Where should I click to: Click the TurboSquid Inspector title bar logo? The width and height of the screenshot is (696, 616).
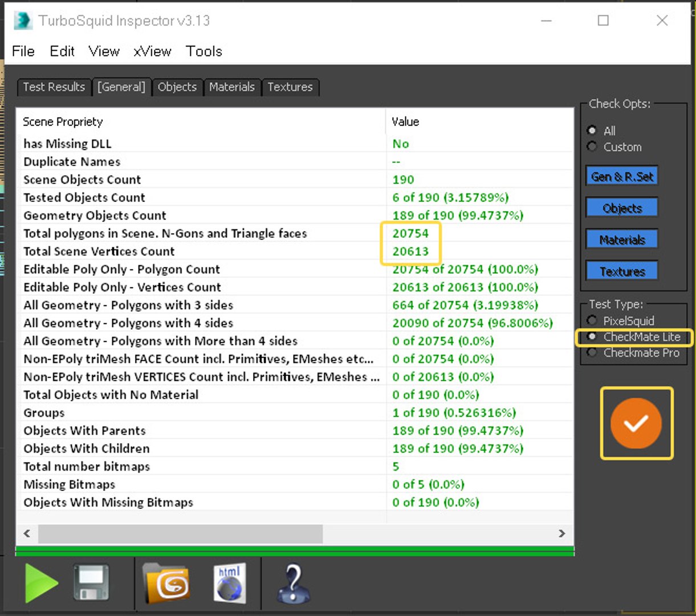23,21
